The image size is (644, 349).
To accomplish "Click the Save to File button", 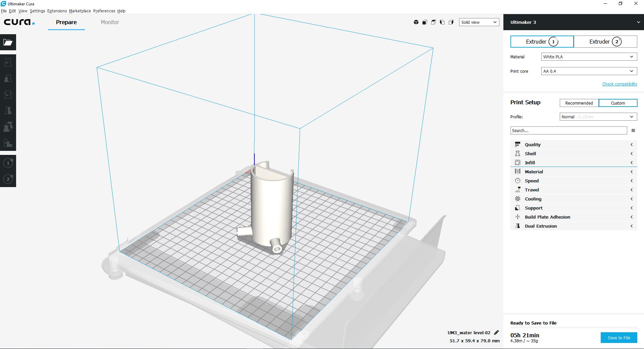I will (619, 338).
